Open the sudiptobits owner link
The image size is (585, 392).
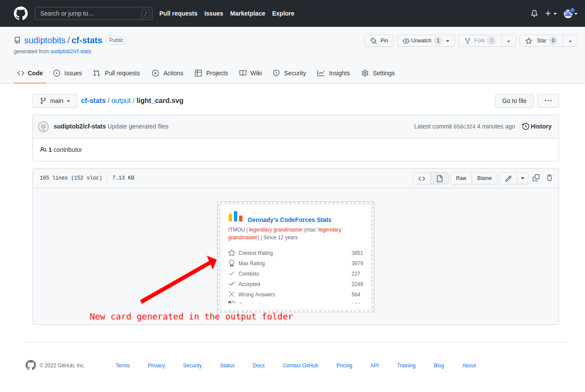pos(45,40)
